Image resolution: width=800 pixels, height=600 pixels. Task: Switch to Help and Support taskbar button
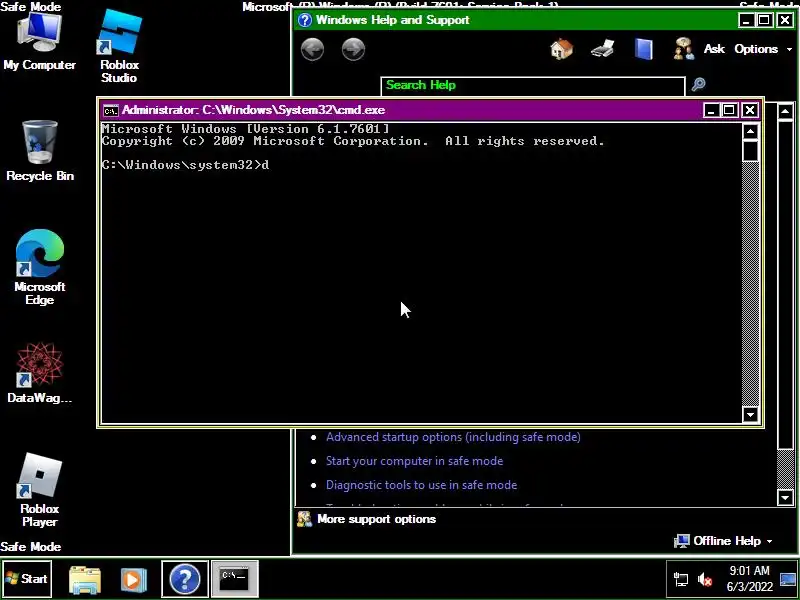[185, 579]
